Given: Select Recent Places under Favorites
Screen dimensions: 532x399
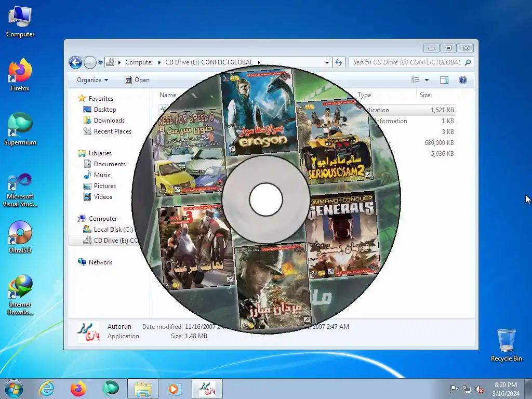Looking at the screenshot, I should (x=107, y=131).
